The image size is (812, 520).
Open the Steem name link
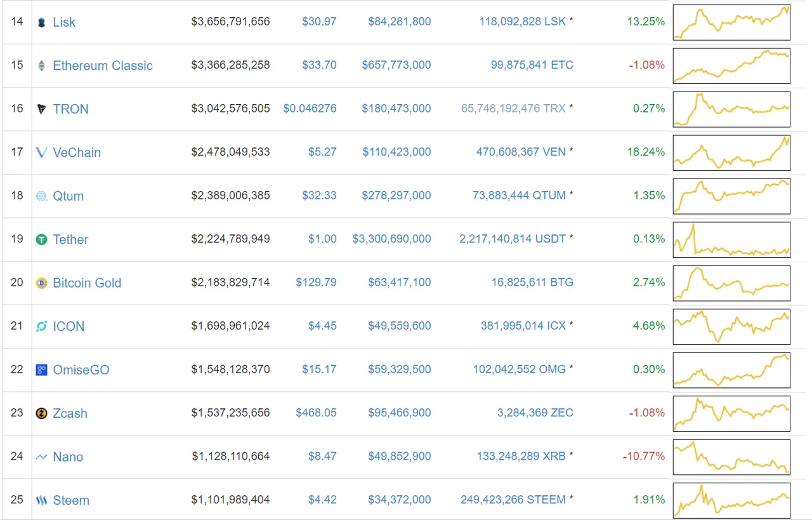click(x=71, y=500)
